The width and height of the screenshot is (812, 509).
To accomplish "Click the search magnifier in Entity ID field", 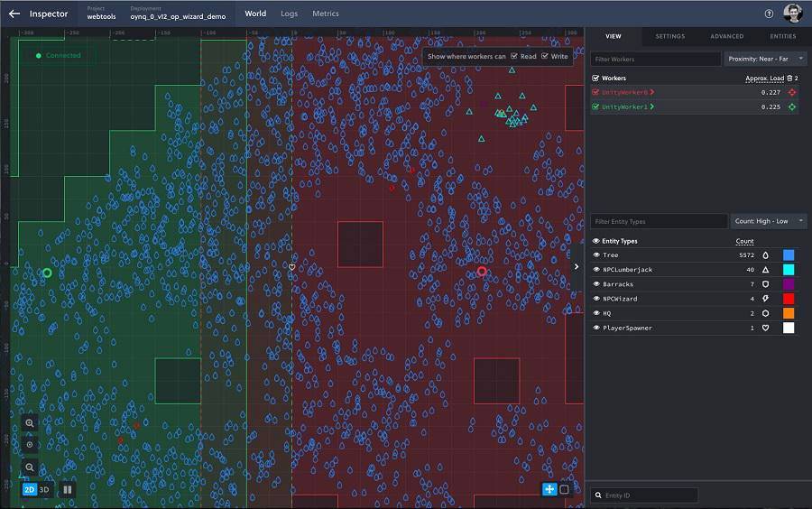I will [598, 495].
